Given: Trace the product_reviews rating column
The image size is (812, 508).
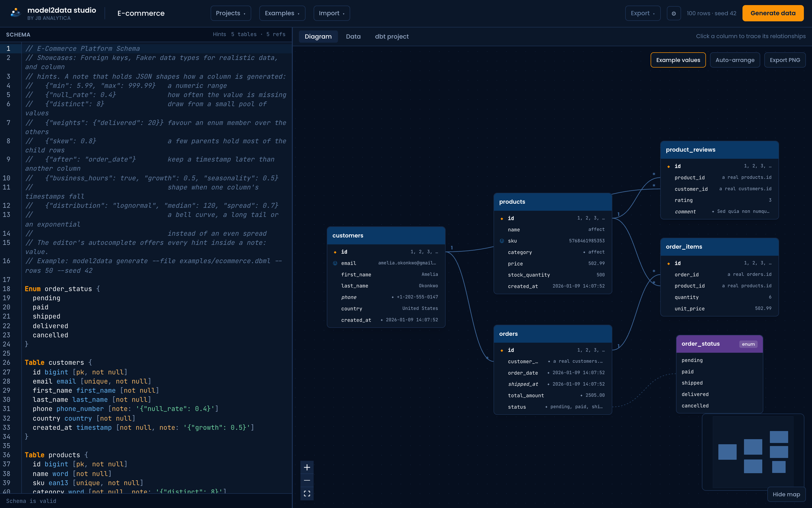Looking at the screenshot, I should 719,200.
